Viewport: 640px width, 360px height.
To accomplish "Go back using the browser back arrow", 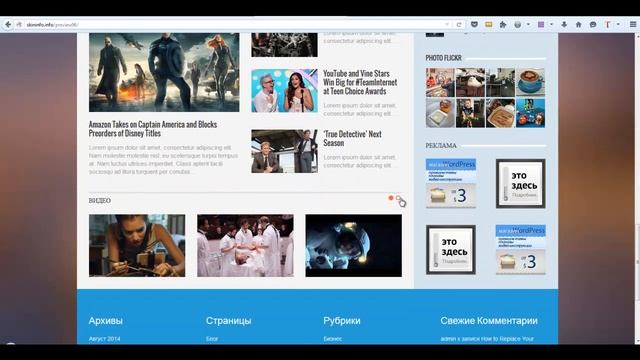I will 8,24.
